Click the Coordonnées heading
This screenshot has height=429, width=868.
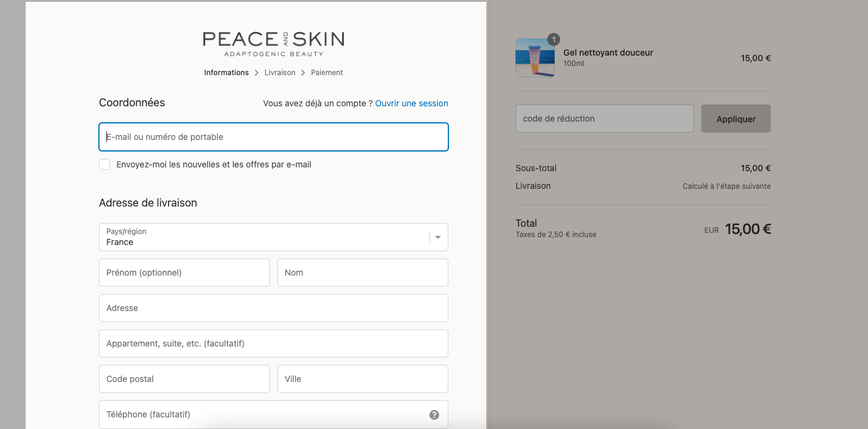[132, 103]
